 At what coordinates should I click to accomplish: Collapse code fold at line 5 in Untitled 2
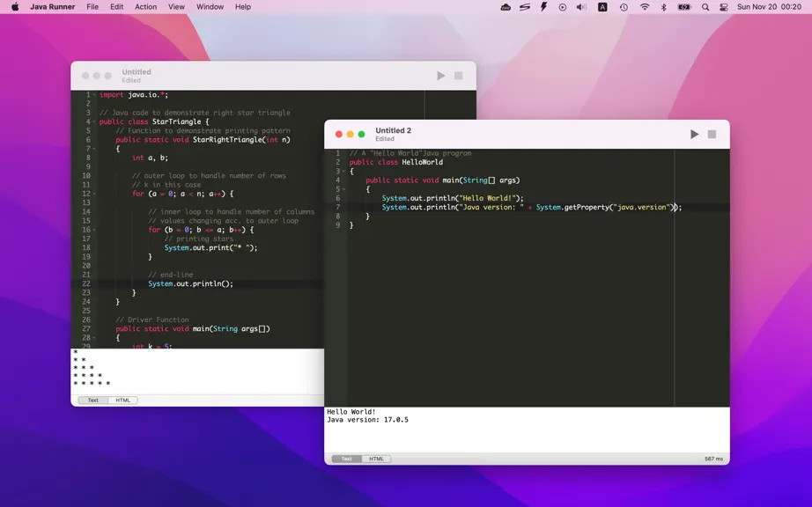pos(343,189)
